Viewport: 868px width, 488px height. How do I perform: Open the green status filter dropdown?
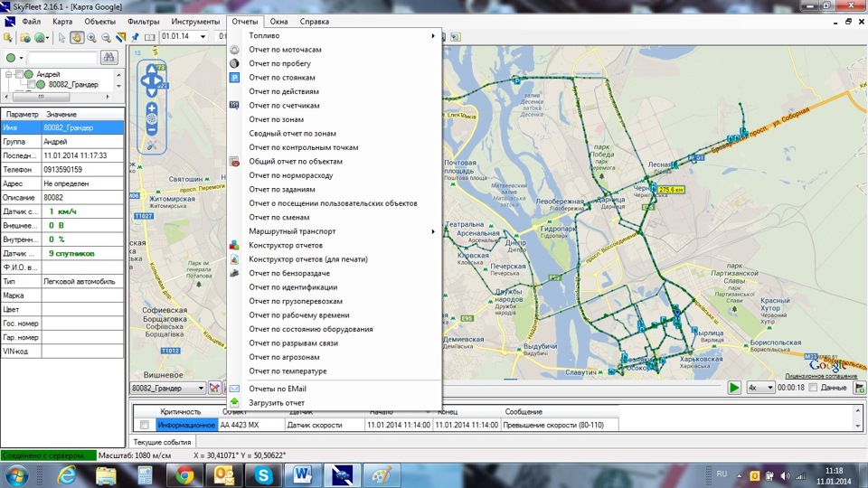[21, 58]
